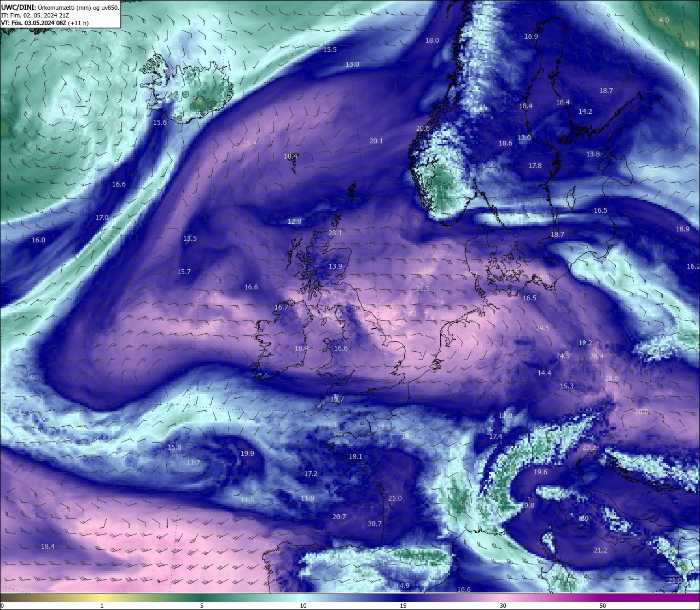Click the 16.0 value near left edge
Viewport: 700px width, 610px height.
click(x=38, y=240)
